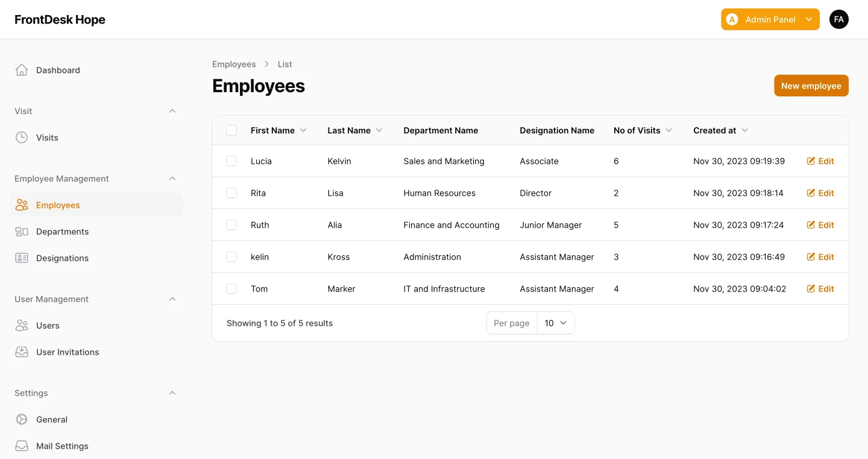Collapse the Settings sidebar section

(172, 393)
